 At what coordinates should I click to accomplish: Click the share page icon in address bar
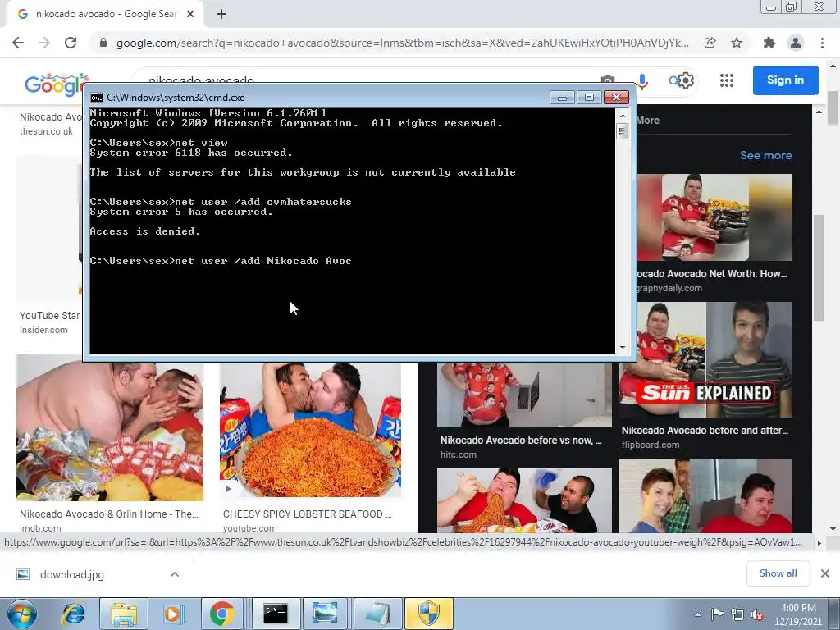pyautogui.click(x=710, y=43)
